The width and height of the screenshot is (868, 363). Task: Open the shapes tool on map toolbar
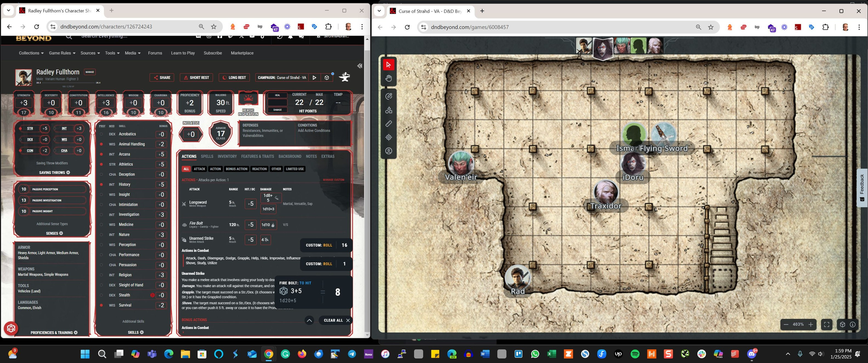coord(389,110)
